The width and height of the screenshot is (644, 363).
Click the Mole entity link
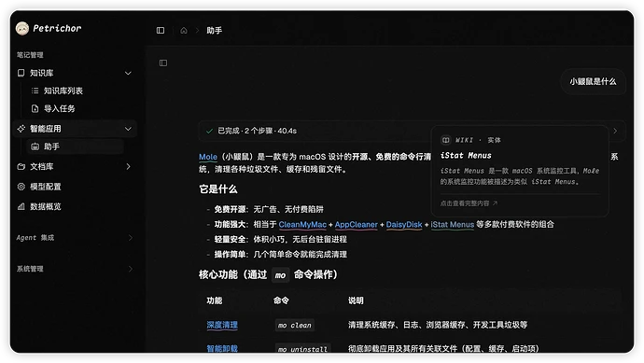(x=208, y=157)
